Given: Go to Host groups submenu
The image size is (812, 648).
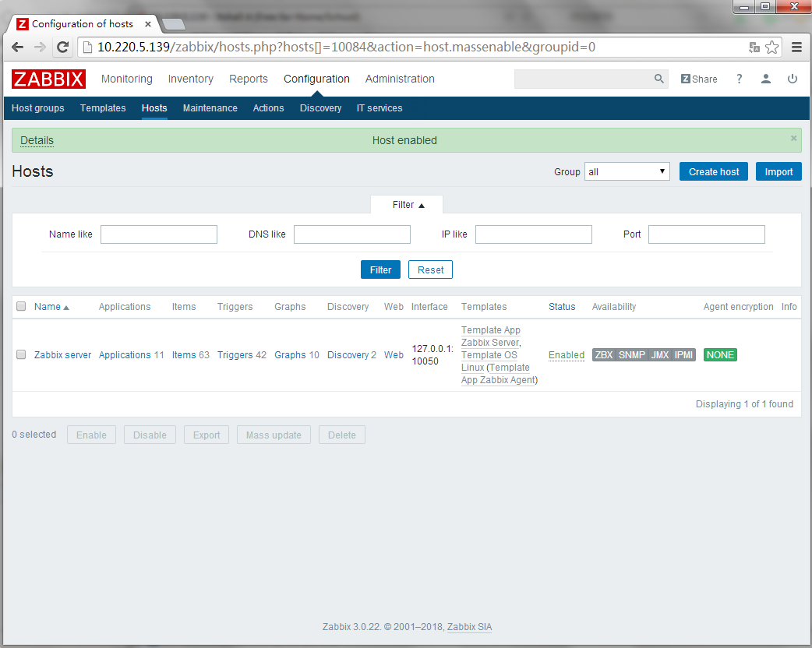Looking at the screenshot, I should pos(38,108).
